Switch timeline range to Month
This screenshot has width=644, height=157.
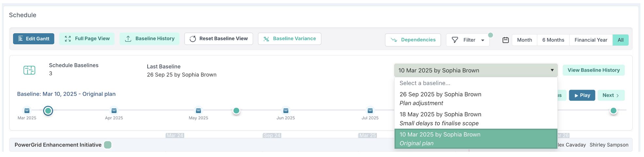pyautogui.click(x=524, y=40)
